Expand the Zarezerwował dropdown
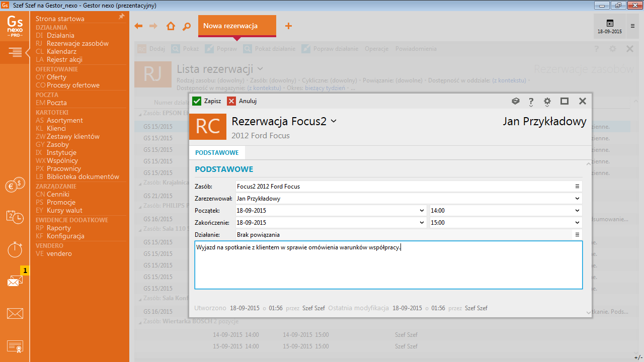644x362 pixels. click(x=577, y=199)
